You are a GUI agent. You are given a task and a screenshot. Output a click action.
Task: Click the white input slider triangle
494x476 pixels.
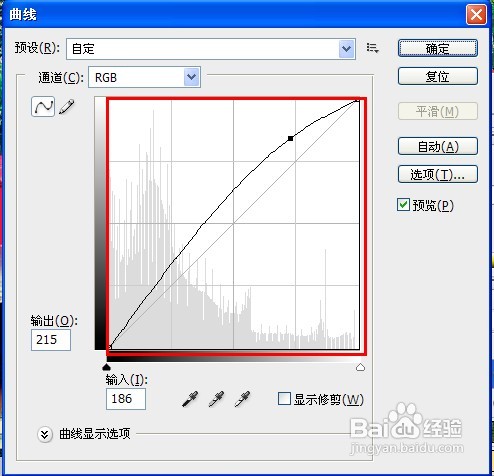(x=360, y=367)
